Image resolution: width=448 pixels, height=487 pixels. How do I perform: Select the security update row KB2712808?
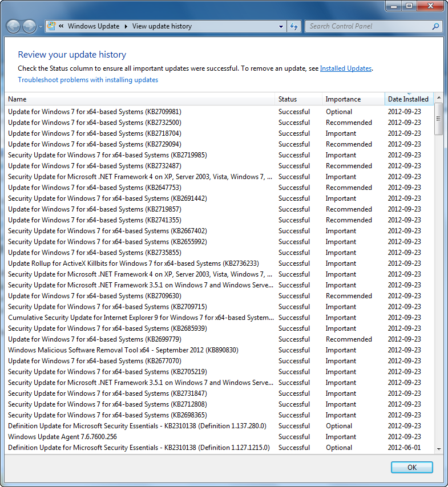point(219,404)
